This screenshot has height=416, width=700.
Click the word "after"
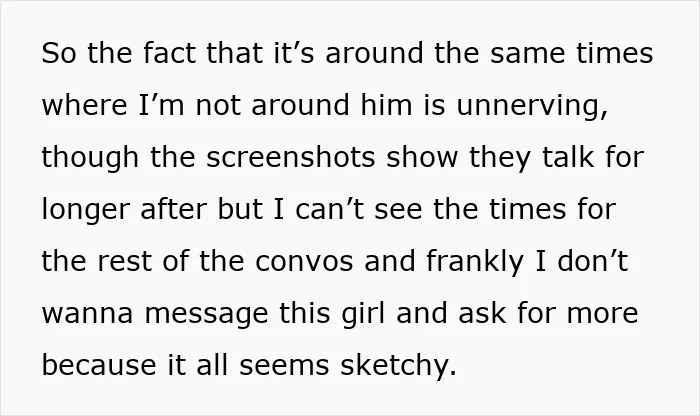pyautogui.click(x=174, y=209)
